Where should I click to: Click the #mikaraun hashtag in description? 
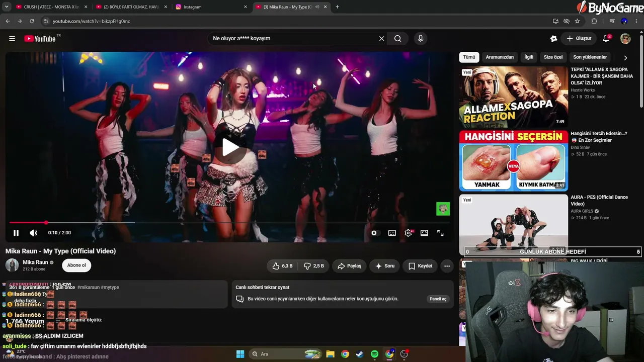[x=88, y=288]
